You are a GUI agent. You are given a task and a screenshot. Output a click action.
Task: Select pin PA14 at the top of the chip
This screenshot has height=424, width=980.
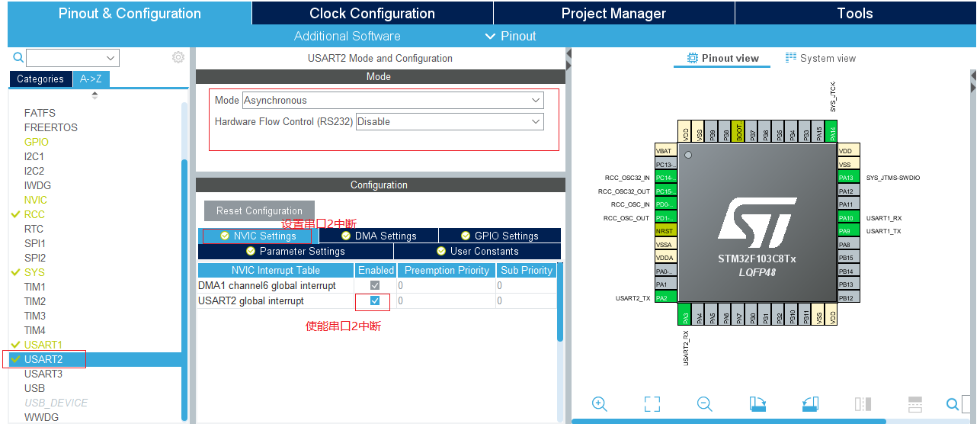832,132
